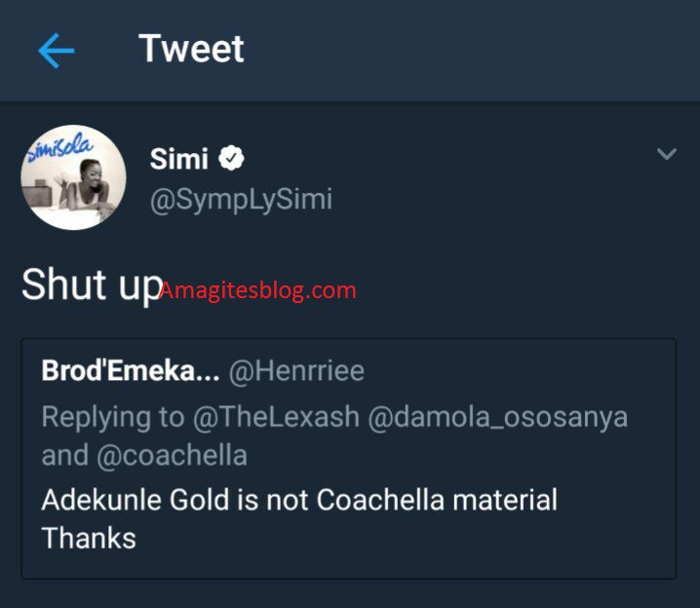The width and height of the screenshot is (700, 608).
Task: Click the Amagitesblog.com watermark text
Action: tap(258, 289)
